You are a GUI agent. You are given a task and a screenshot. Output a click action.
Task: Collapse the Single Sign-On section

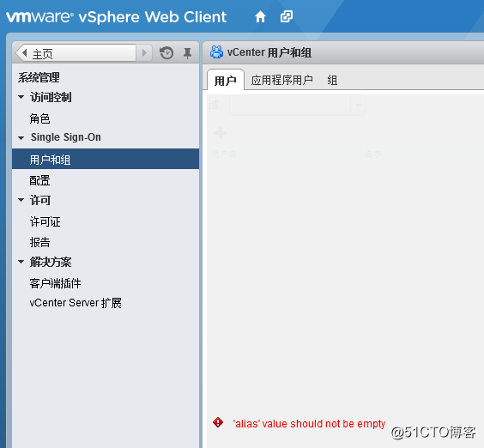point(21,137)
